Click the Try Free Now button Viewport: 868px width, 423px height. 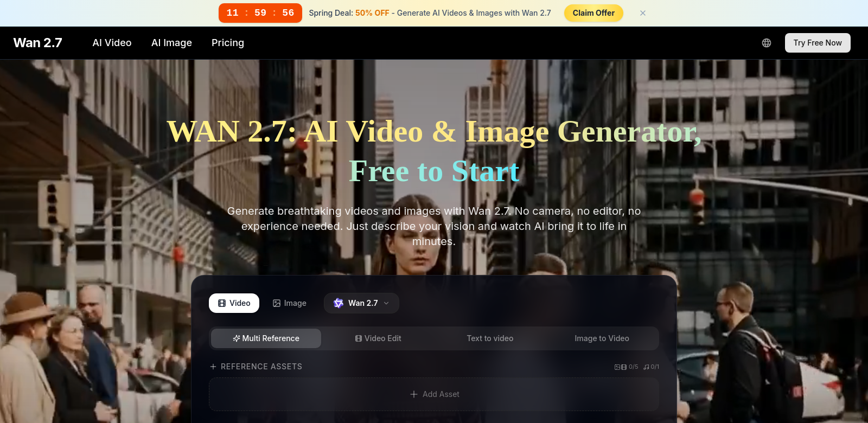818,43
